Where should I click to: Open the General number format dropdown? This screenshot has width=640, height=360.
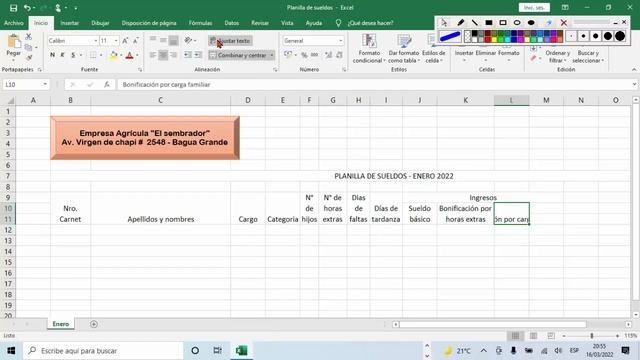click(340, 41)
